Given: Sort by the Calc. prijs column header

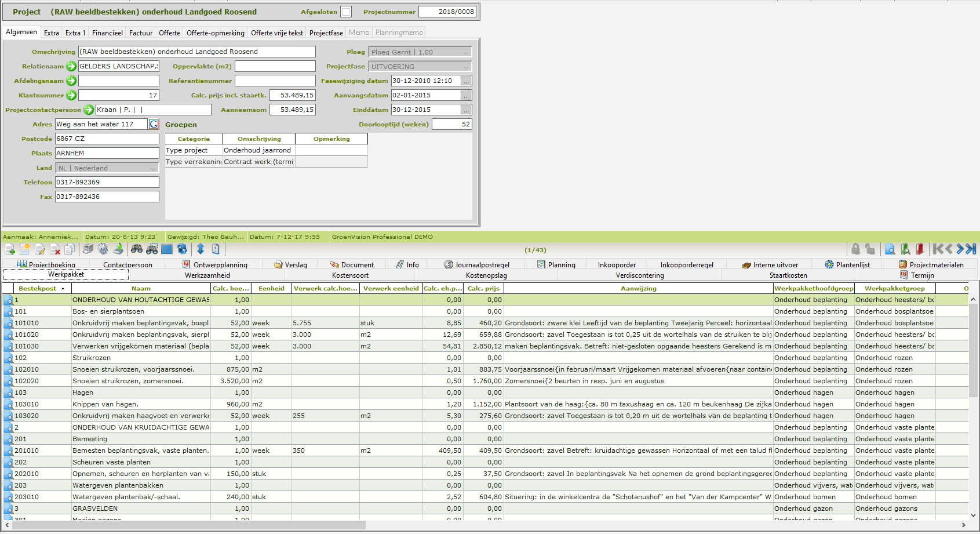Looking at the screenshot, I should [483, 288].
